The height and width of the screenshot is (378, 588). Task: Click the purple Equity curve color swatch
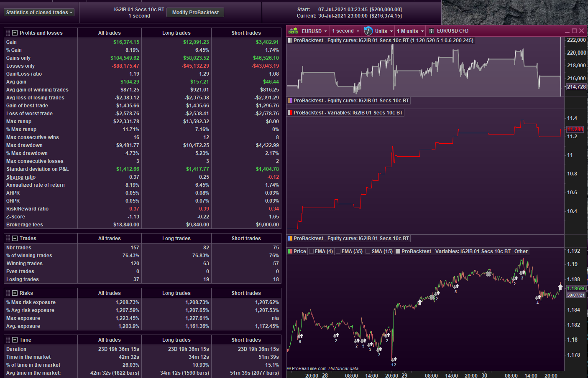[290, 101]
